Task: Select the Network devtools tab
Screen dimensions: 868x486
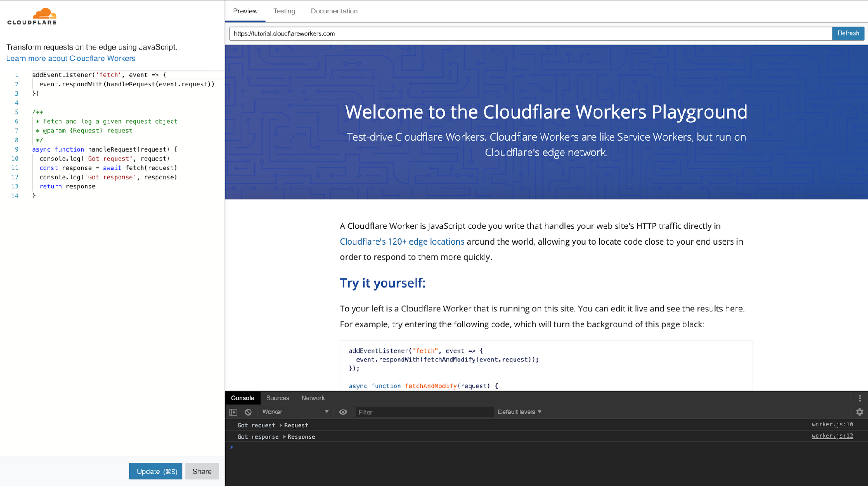Action: (x=313, y=398)
